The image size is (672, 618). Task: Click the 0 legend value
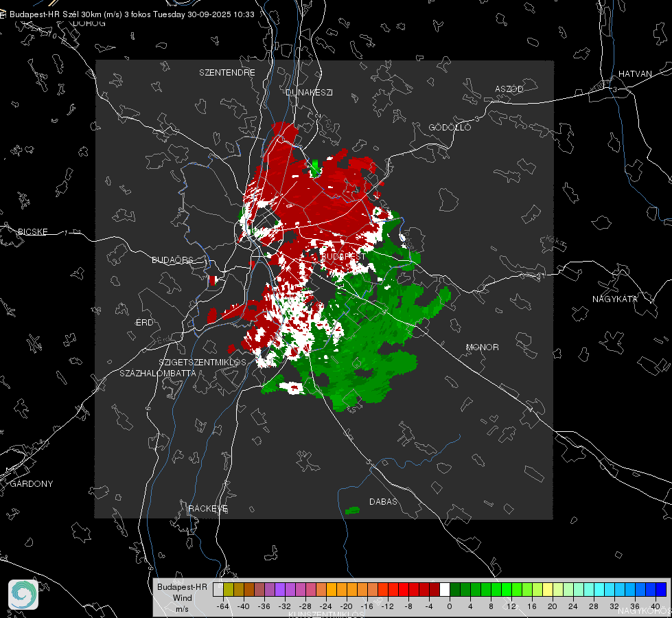click(449, 606)
